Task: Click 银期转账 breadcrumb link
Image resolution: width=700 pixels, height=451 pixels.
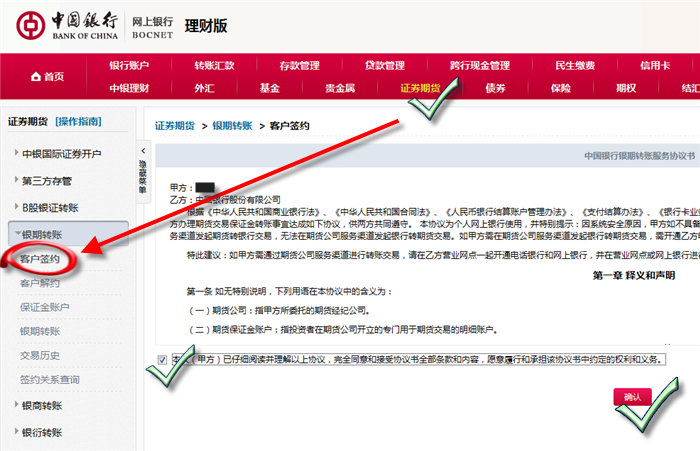Action: pyautogui.click(x=232, y=126)
